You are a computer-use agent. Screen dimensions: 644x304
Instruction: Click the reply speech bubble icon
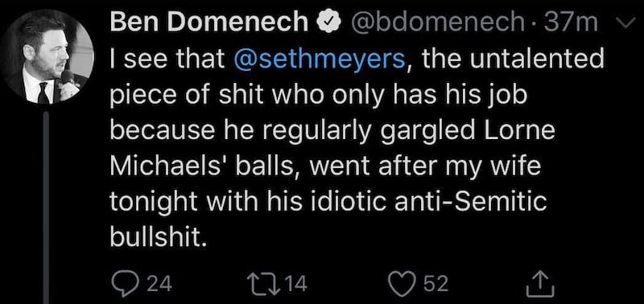[x=121, y=284]
